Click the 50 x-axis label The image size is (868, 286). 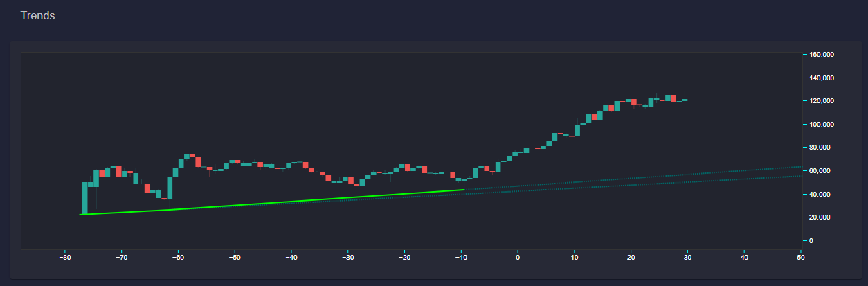click(x=801, y=257)
